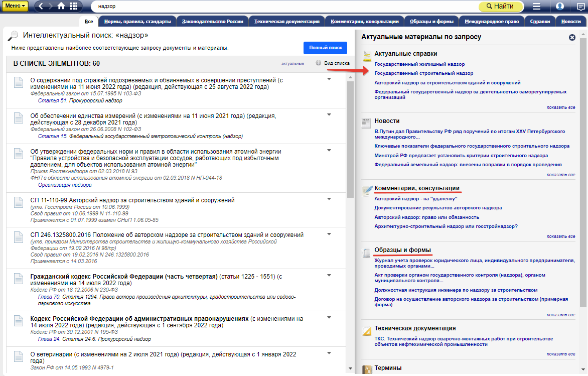This screenshot has height=376, width=588.
Task: Click the chat message icon top right
Action: point(580,7)
